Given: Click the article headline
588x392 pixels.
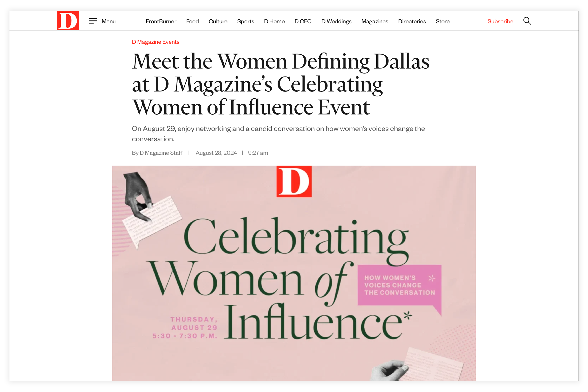Looking at the screenshot, I should point(281,84).
